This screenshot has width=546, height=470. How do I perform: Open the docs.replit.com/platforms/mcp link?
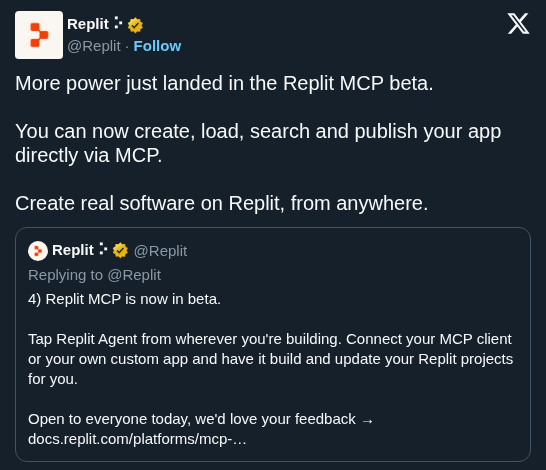(x=137, y=439)
